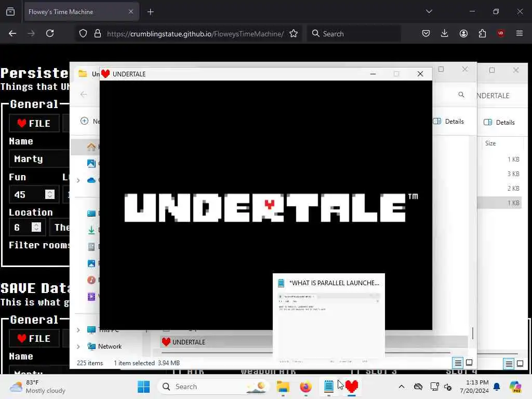Open the Firefox downloads panel
Viewport: 532px width, 399px height.
pos(445,33)
